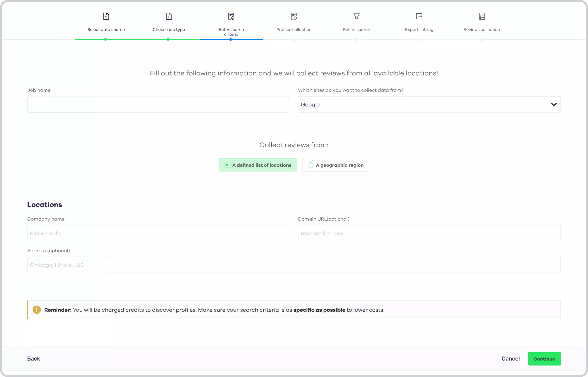Click the Back link
588x377 pixels.
click(34, 359)
